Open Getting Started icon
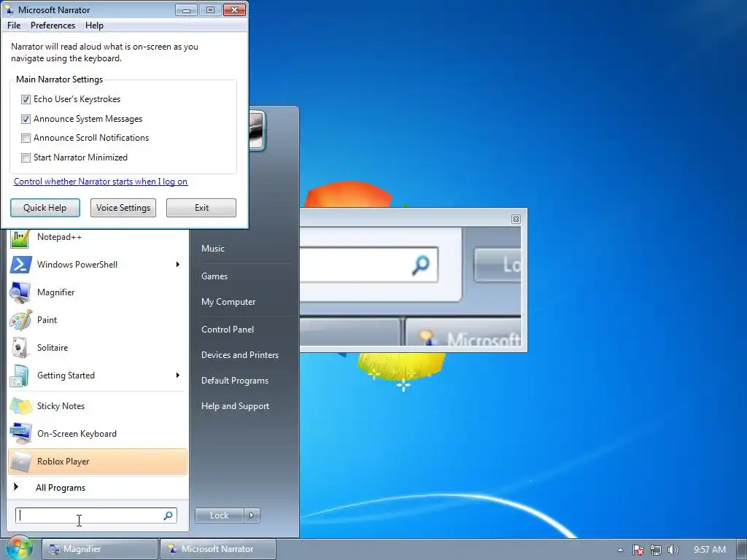Viewport: 747px width, 560px height. pyautogui.click(x=20, y=376)
